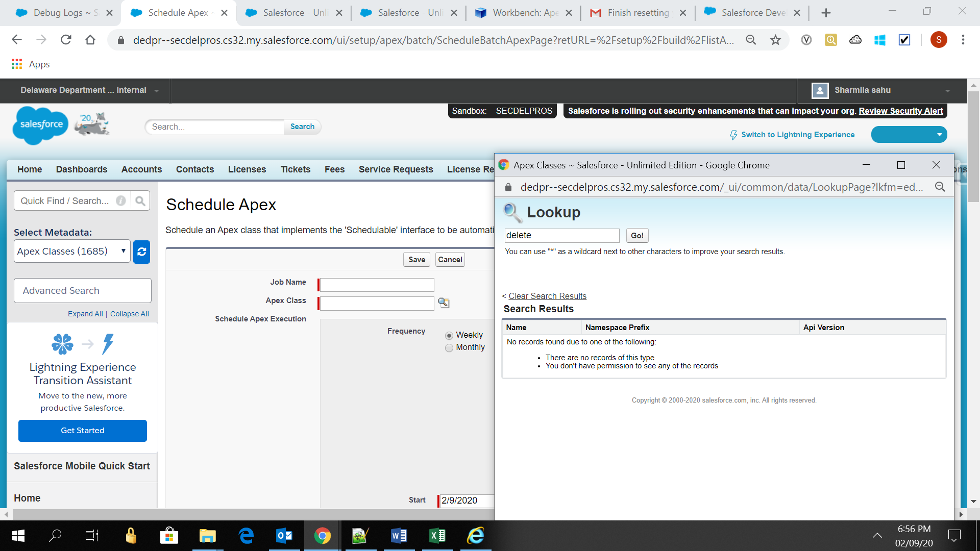980x551 pixels.
Task: Open Excel from the taskbar
Action: 437,536
